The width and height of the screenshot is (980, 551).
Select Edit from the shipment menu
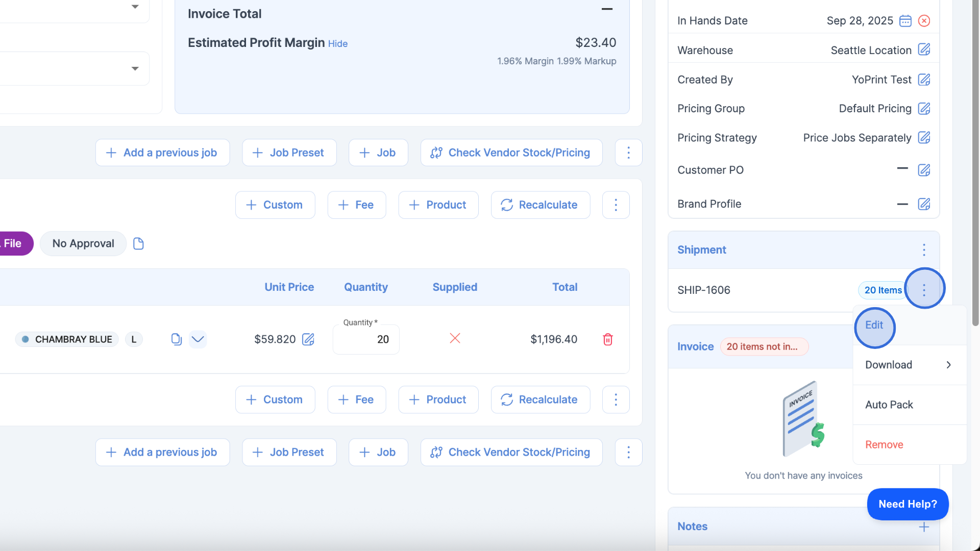pyautogui.click(x=874, y=325)
